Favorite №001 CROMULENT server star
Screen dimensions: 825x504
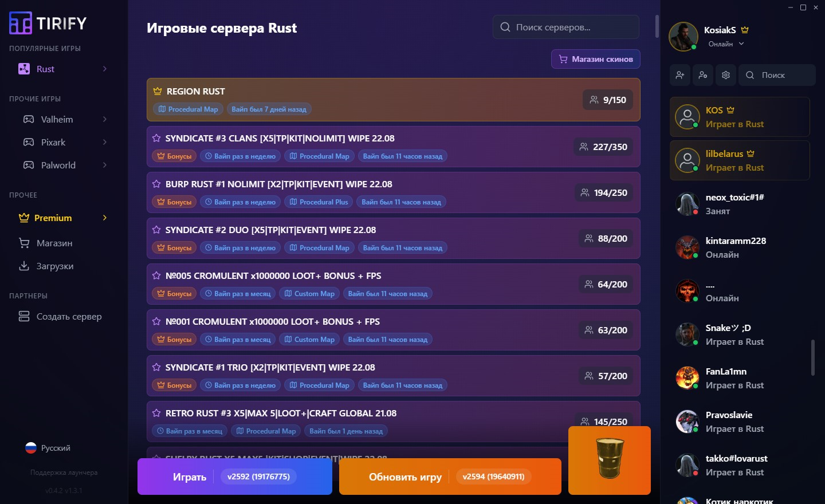(156, 321)
